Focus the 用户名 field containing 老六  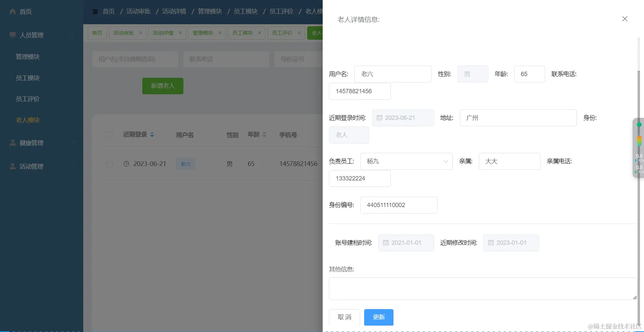[x=393, y=74]
